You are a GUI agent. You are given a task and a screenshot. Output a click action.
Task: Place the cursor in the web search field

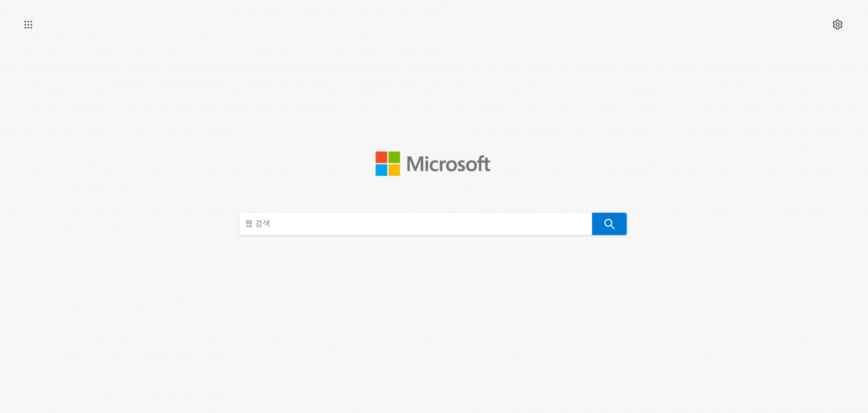pos(416,224)
